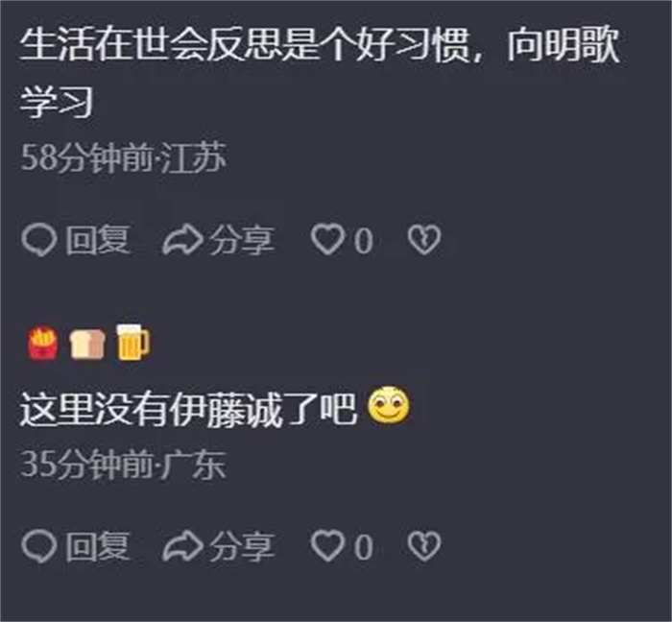Click the 回复 text under the second comment
Image resolution: width=672 pixels, height=622 pixels.
coord(97,546)
